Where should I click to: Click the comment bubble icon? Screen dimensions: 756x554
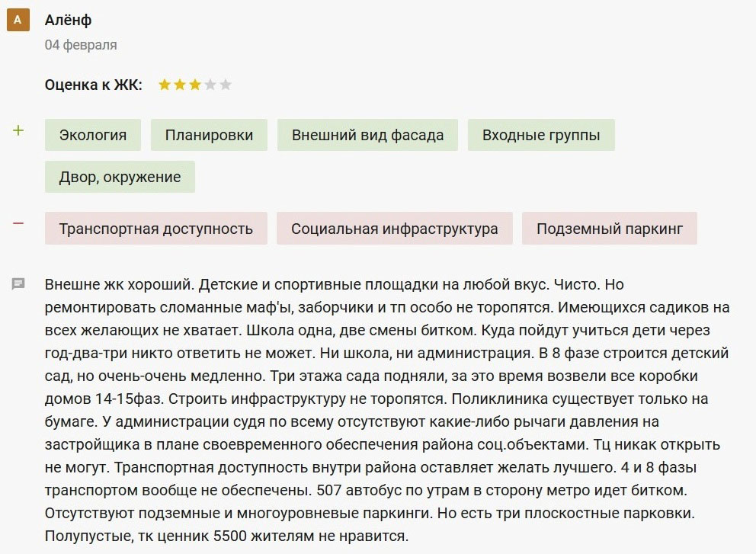18,284
